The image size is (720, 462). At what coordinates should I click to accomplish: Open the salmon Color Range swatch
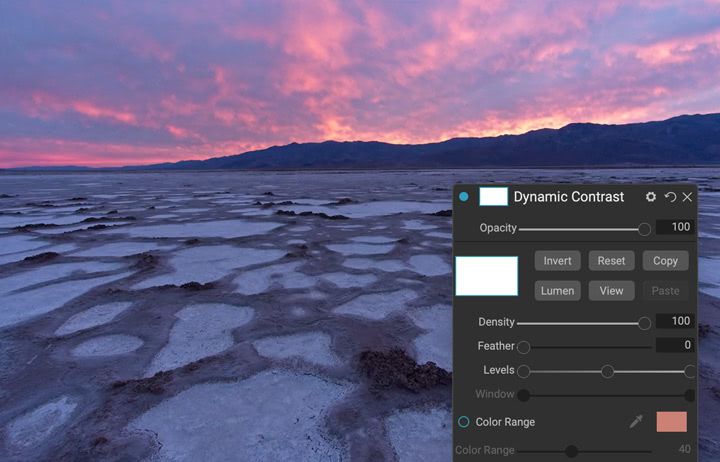pos(672,422)
